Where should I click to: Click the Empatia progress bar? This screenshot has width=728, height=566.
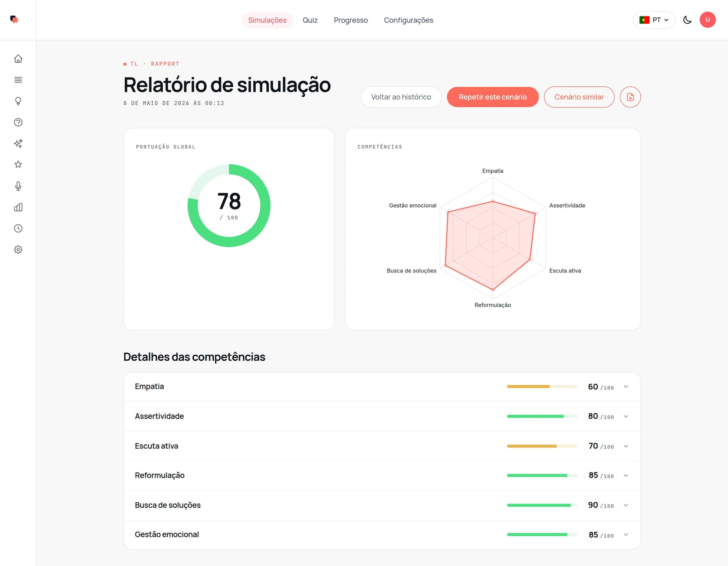542,387
